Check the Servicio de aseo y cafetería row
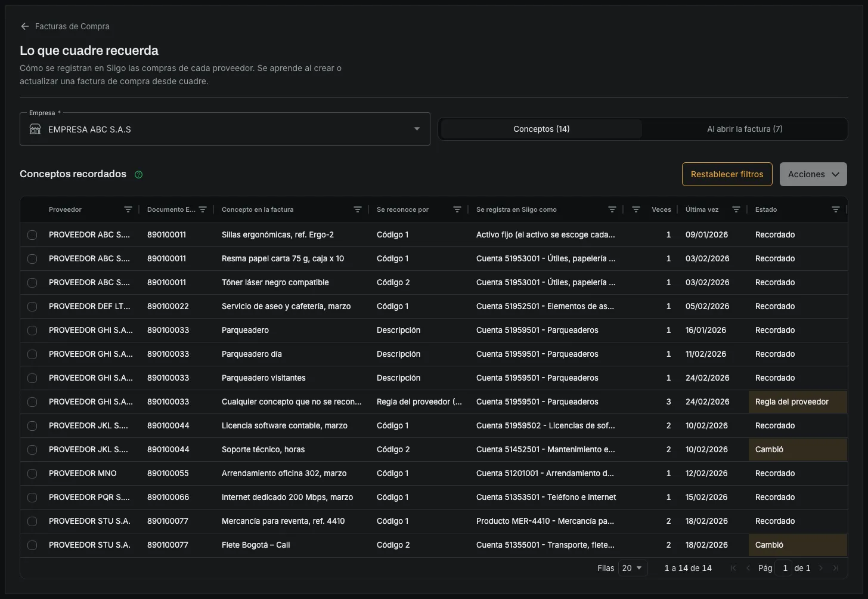This screenshot has height=599, width=868. click(32, 307)
